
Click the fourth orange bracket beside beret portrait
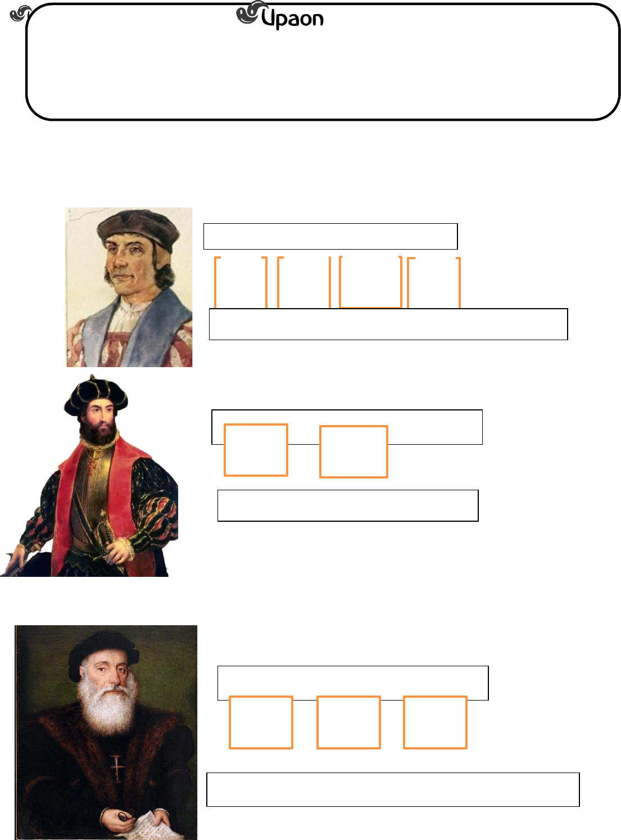point(434,282)
